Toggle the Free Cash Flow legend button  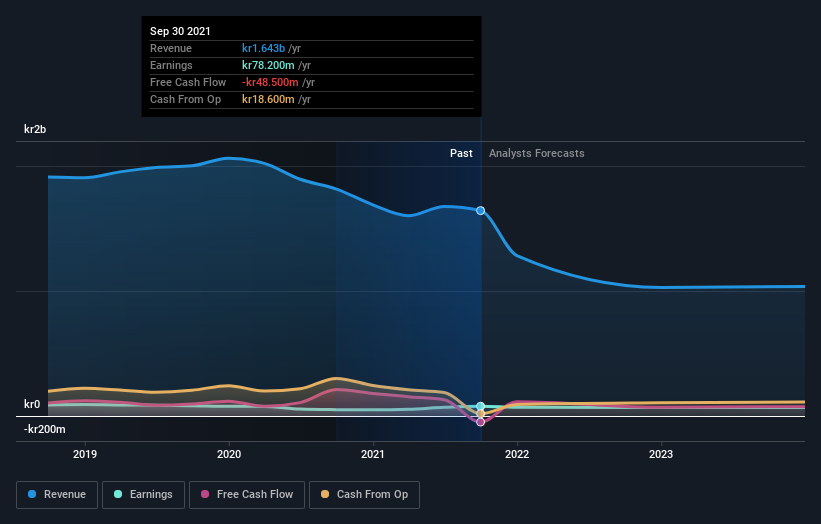(247, 495)
